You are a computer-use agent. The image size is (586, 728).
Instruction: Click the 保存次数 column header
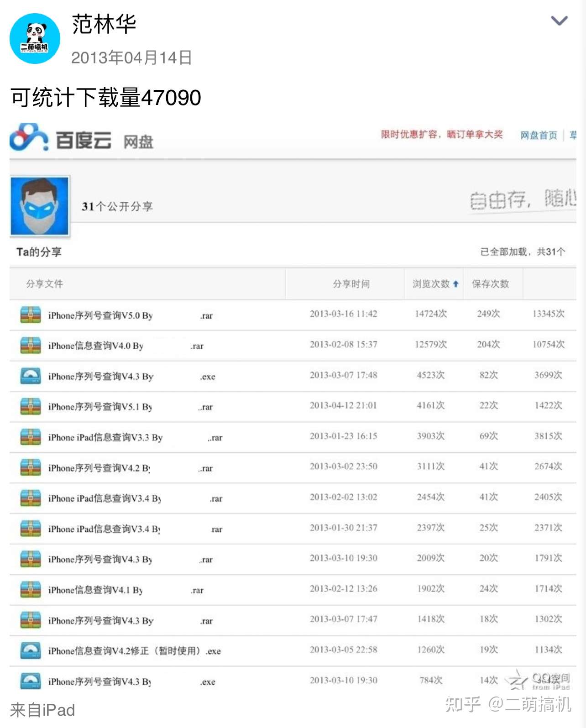click(491, 284)
